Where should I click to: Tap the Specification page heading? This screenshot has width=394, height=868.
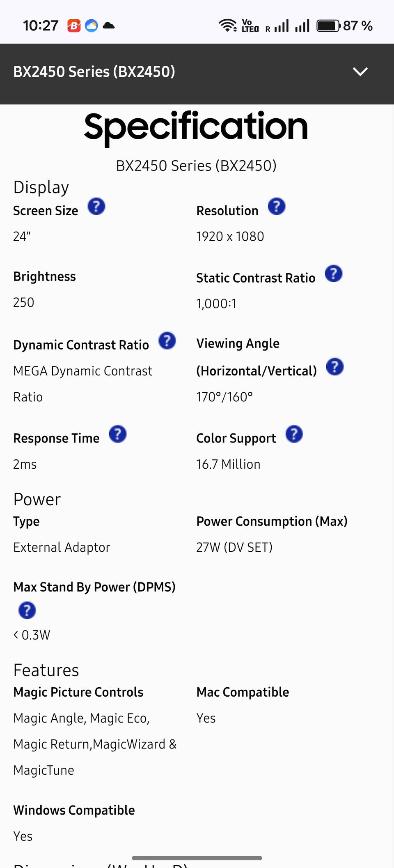(196, 127)
